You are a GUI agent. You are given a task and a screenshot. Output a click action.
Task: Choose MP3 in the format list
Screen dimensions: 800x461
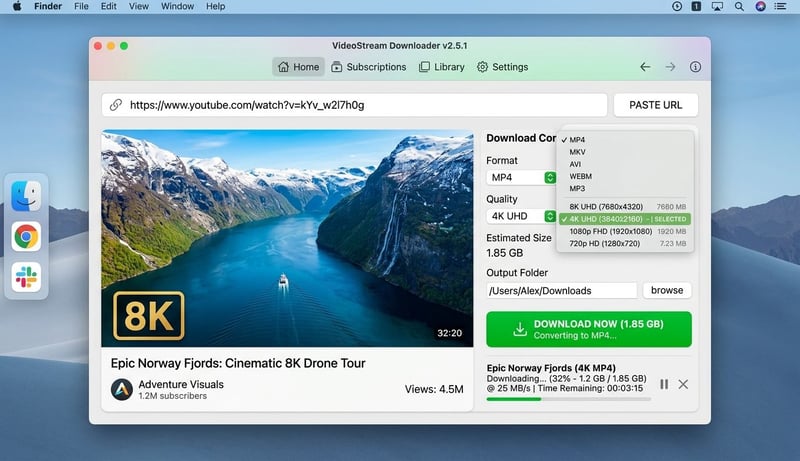coord(625,189)
